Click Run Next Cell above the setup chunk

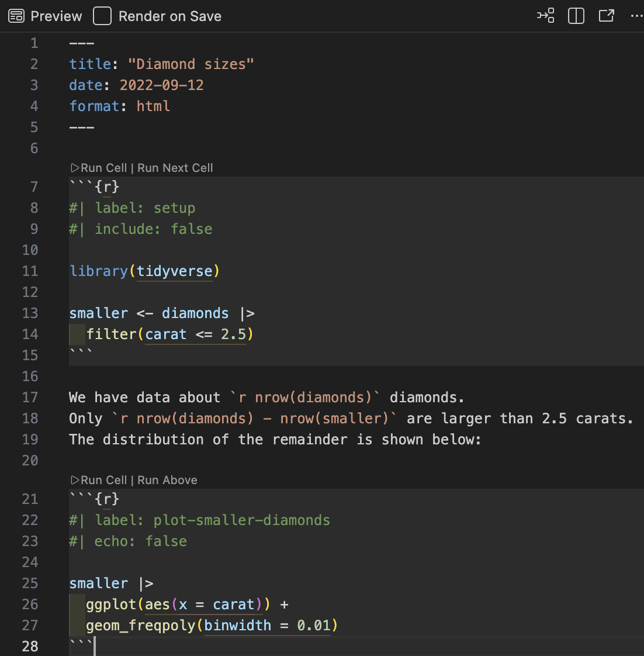[x=175, y=168]
